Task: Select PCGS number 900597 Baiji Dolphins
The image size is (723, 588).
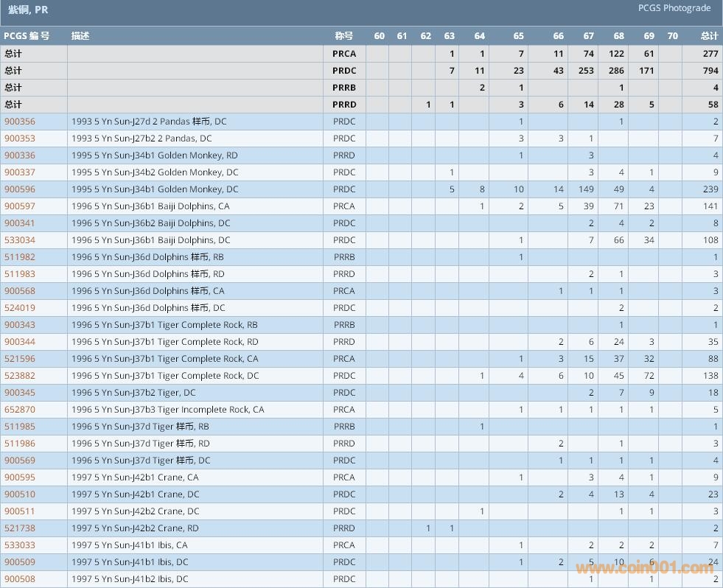Action: [x=20, y=206]
